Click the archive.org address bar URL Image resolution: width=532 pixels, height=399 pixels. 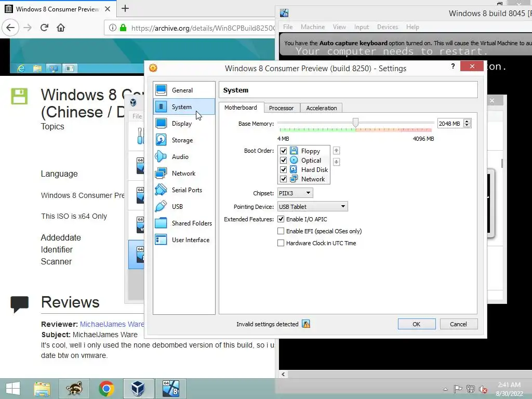[203, 28]
